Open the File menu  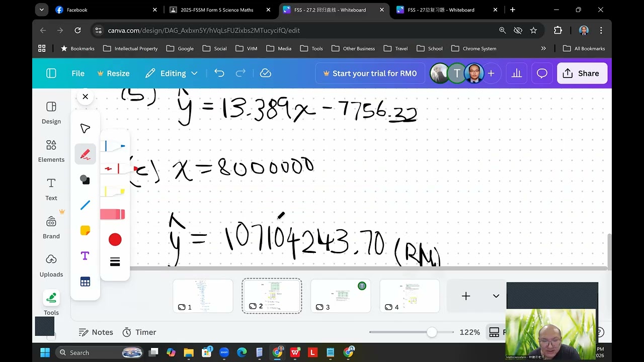78,73
